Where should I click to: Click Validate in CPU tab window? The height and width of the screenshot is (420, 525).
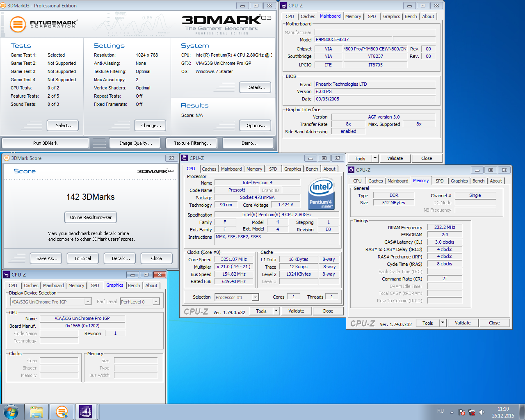pyautogui.click(x=296, y=311)
